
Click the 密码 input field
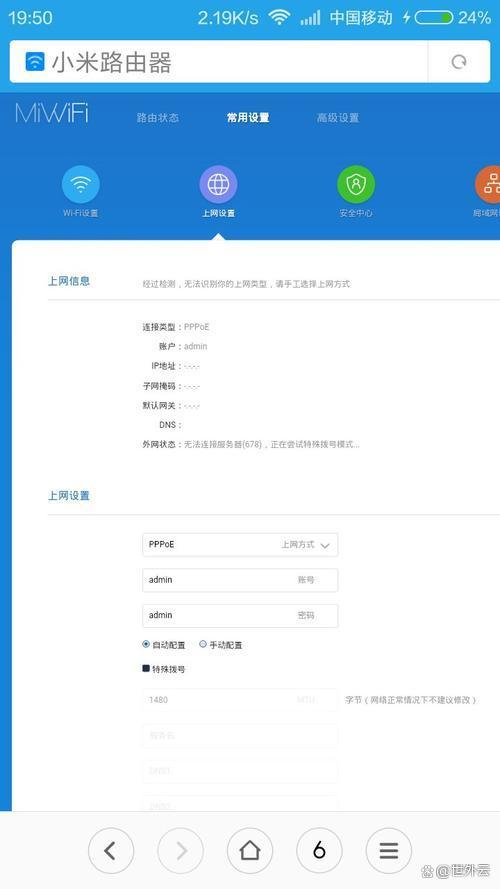tap(240, 615)
